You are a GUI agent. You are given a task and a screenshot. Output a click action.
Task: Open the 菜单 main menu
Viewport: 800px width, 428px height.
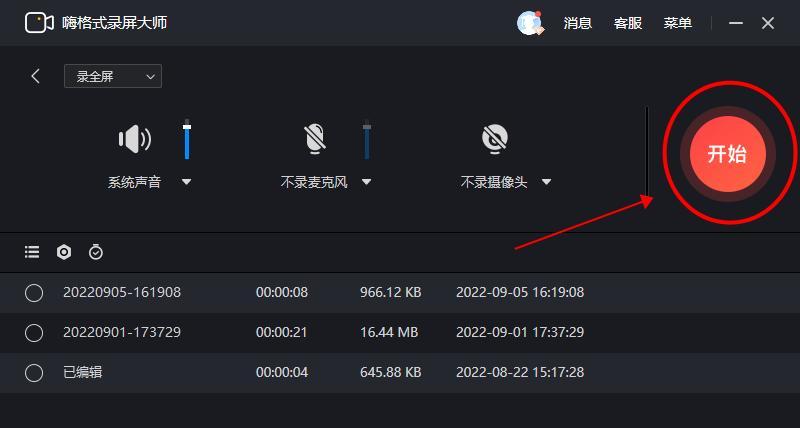(x=678, y=23)
